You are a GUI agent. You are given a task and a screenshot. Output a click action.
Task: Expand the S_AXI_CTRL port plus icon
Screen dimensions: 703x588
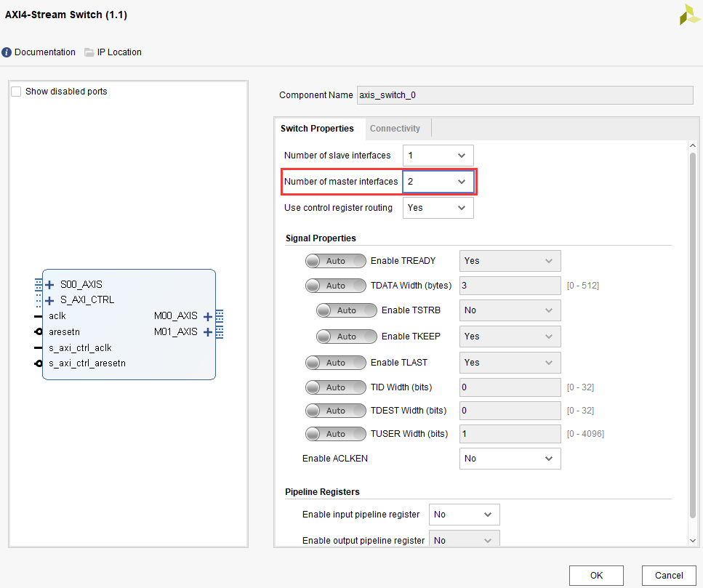[x=49, y=300]
